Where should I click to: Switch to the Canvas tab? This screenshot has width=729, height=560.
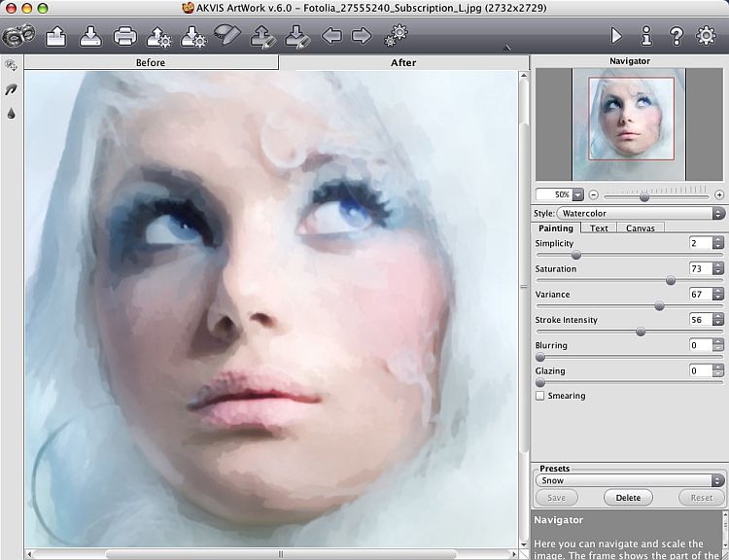click(x=640, y=227)
